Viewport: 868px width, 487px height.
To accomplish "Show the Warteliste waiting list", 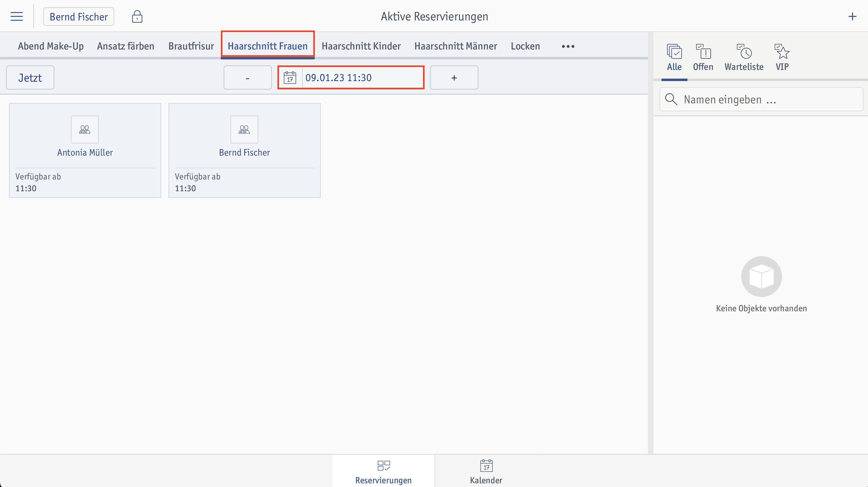I will 744,57.
